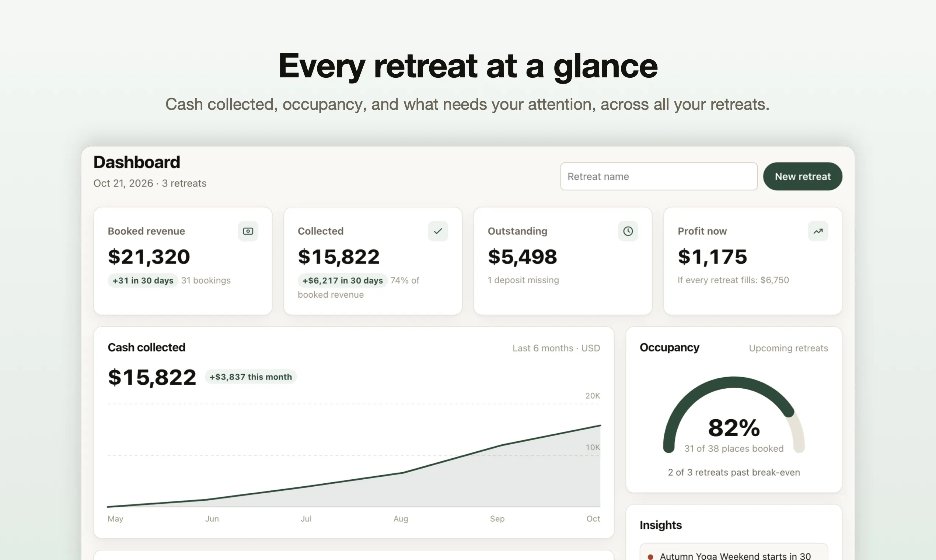Click the +$3,837 this month badge
Image resolution: width=936 pixels, height=560 pixels.
click(251, 377)
